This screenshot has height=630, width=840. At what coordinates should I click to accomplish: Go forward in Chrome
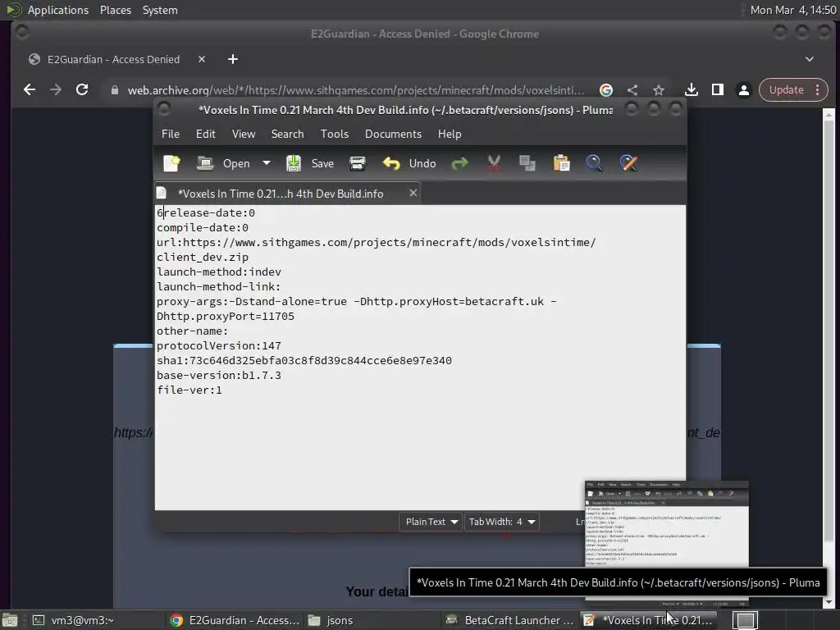point(56,89)
